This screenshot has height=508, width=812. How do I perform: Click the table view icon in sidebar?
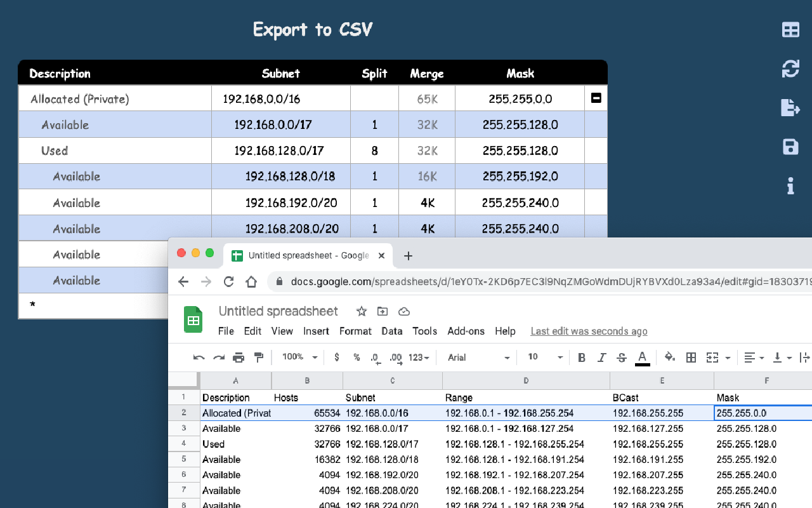tap(790, 29)
